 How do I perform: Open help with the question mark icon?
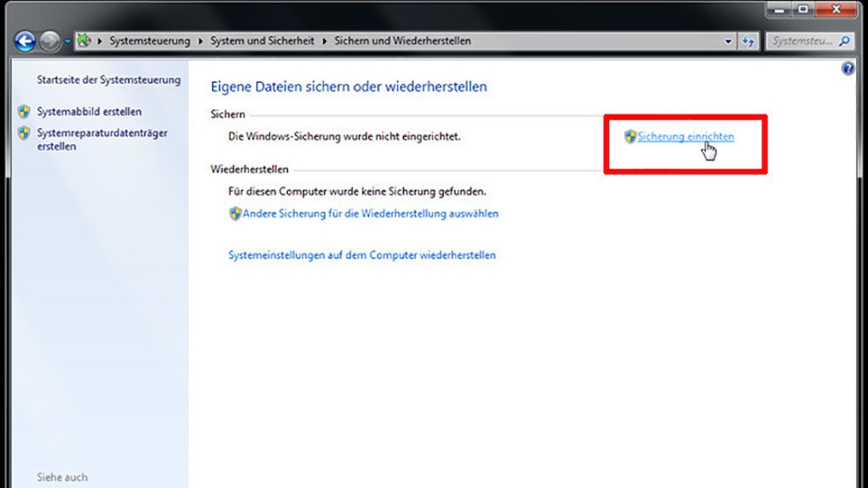[847, 68]
